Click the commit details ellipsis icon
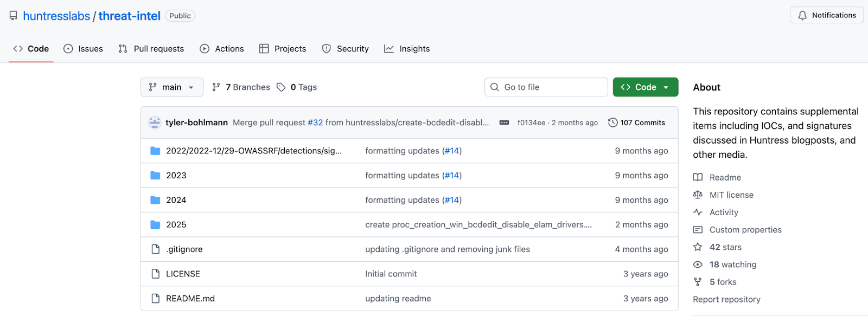 504,122
